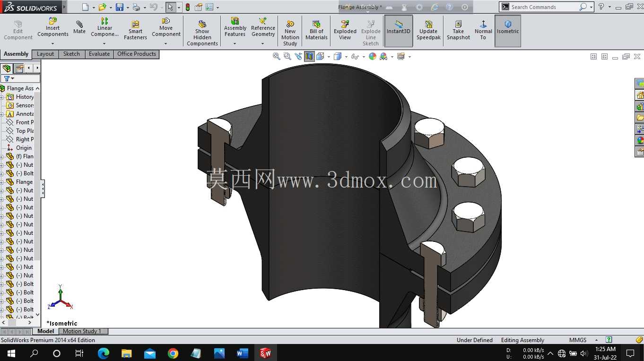Toggle the Select arrow tool
644x361 pixels.
click(170, 7)
